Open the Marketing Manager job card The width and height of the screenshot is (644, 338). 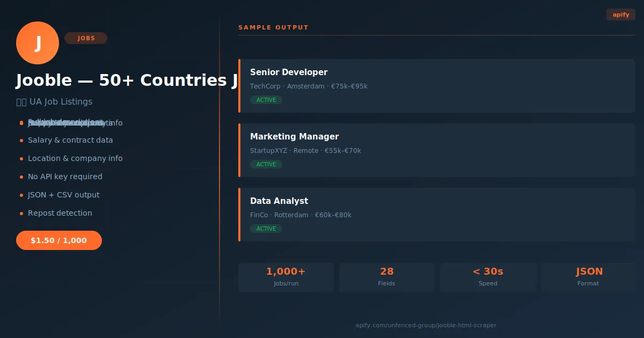[437, 150]
